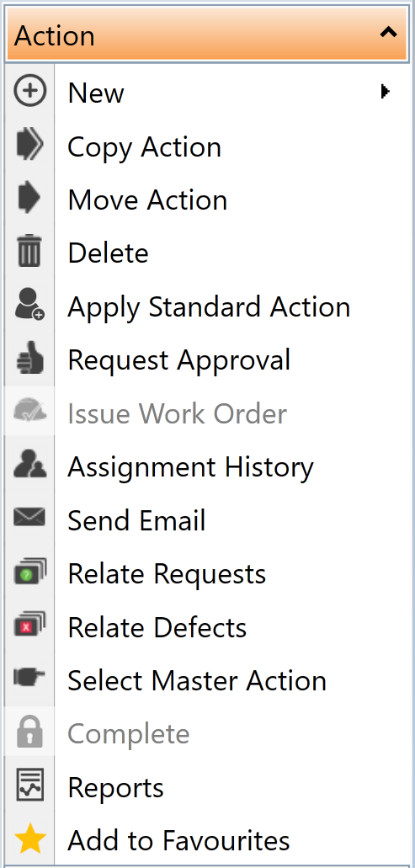Open Assignment History
The height and width of the screenshot is (868, 415).
(x=207, y=466)
